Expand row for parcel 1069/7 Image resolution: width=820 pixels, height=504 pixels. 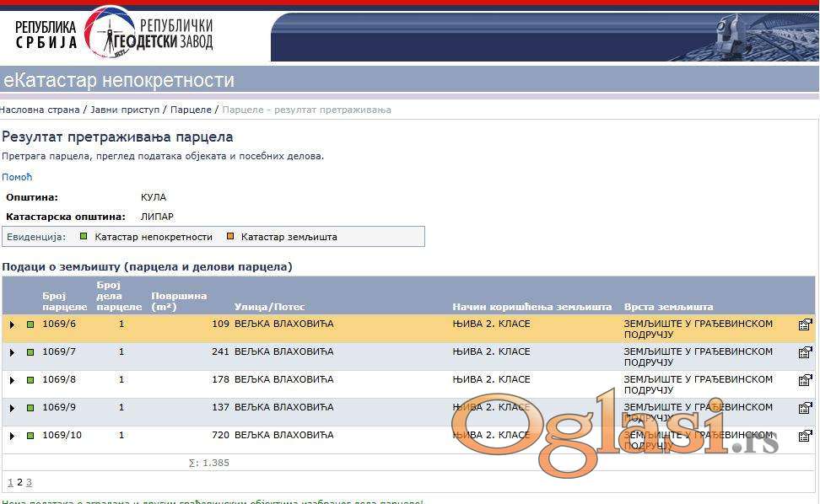(x=12, y=352)
